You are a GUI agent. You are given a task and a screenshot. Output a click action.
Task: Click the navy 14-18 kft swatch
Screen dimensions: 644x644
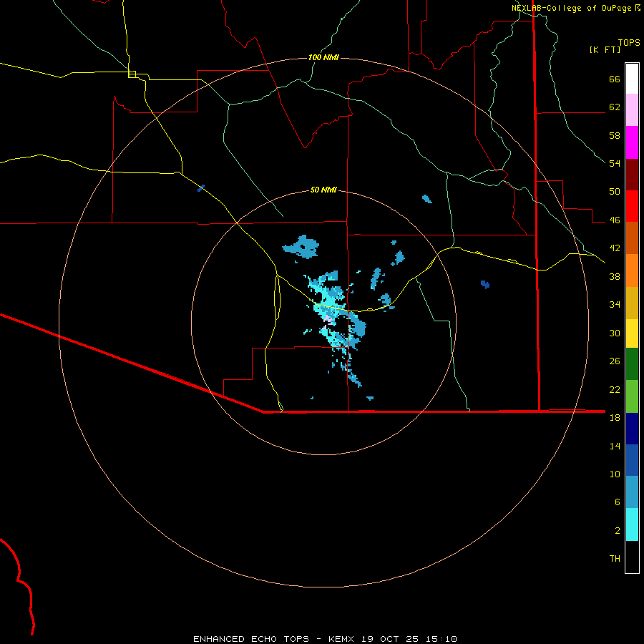[x=632, y=429]
